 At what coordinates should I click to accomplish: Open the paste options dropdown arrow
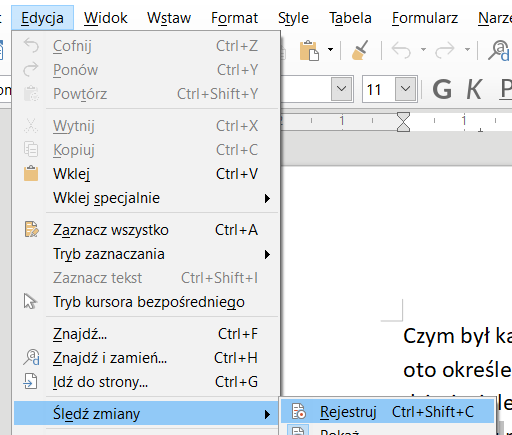(330, 50)
